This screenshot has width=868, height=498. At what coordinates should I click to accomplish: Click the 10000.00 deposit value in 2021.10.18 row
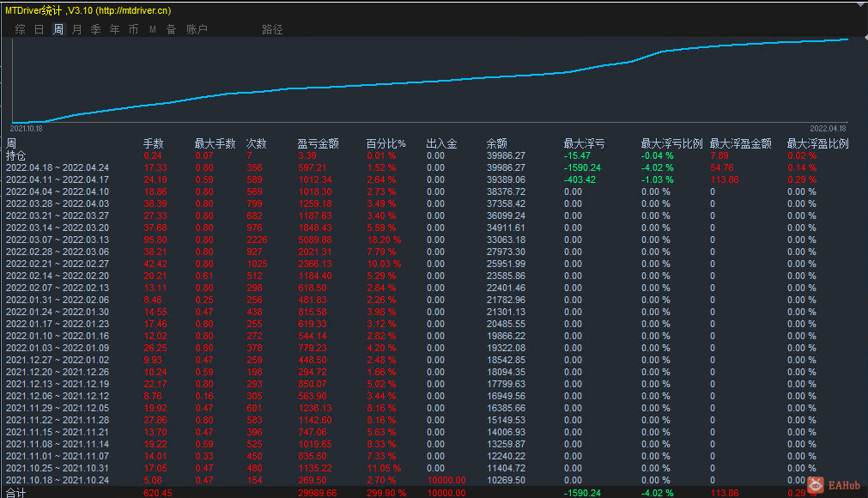pos(446,480)
